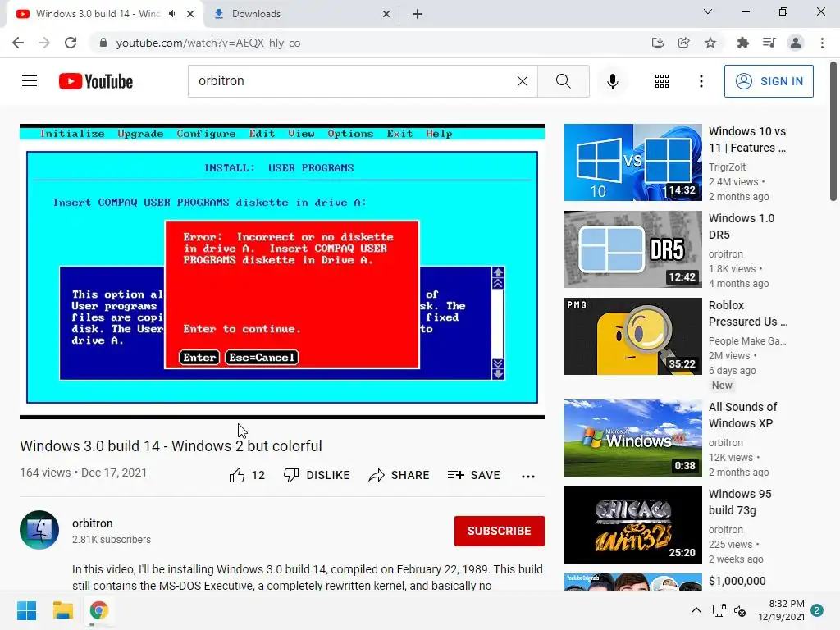View site information via lock icon
Viewport: 840px width, 630px height.
103,43
